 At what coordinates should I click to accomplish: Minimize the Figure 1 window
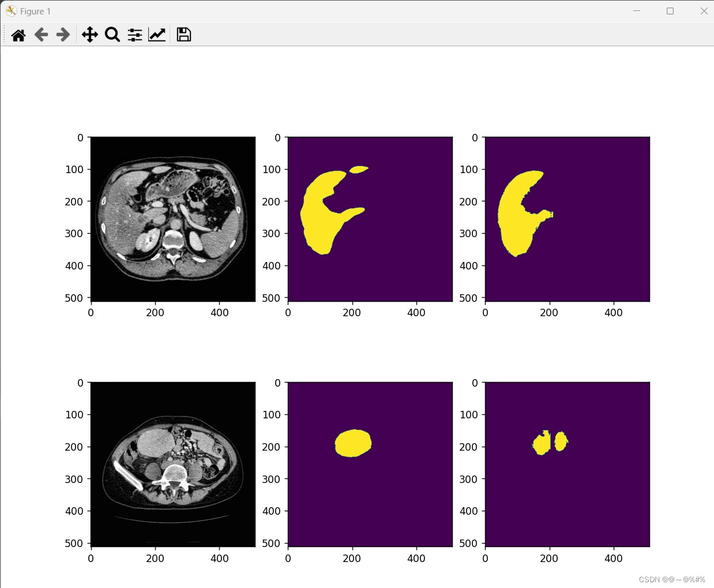point(637,11)
